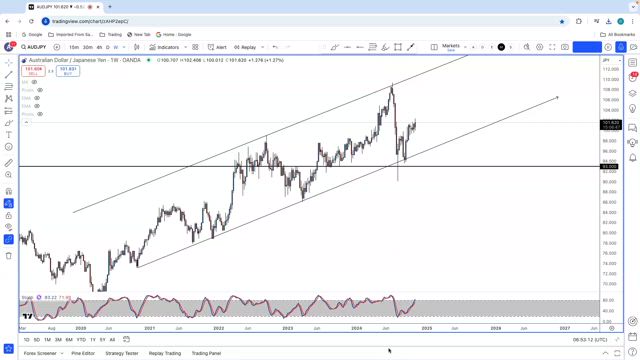
Task: Toggle visibility of the Stoch indicator
Action: point(39,298)
